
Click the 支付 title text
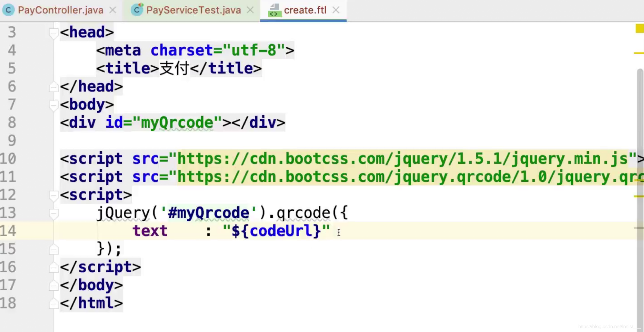point(175,68)
